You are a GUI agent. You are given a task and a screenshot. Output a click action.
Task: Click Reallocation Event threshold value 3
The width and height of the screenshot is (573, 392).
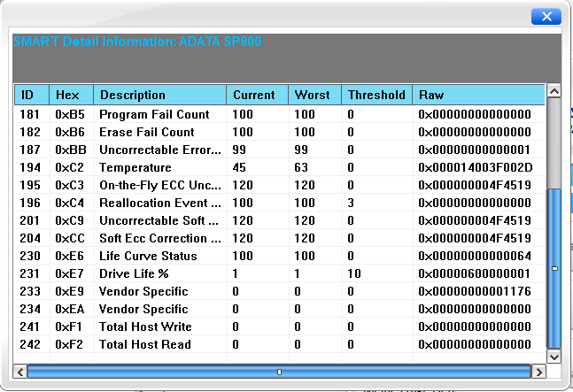351,203
